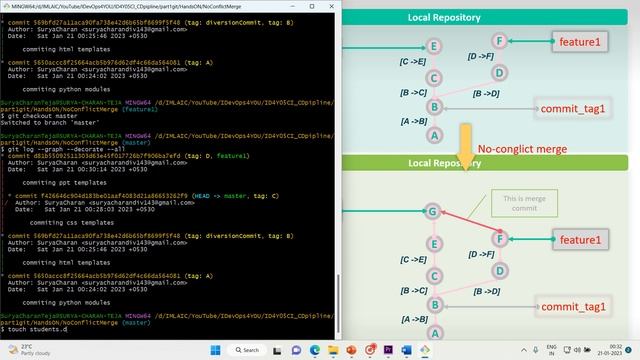Click the network icon in the system tray
Viewport: 640px width, 360px height.
pos(567,350)
